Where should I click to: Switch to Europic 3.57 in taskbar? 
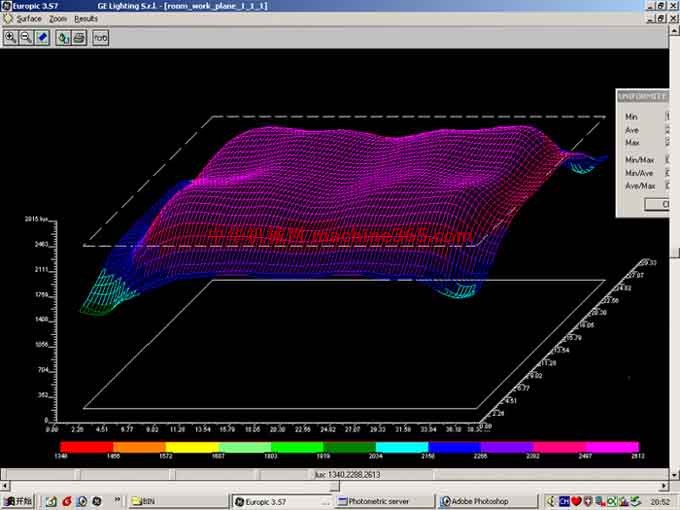pos(282,501)
